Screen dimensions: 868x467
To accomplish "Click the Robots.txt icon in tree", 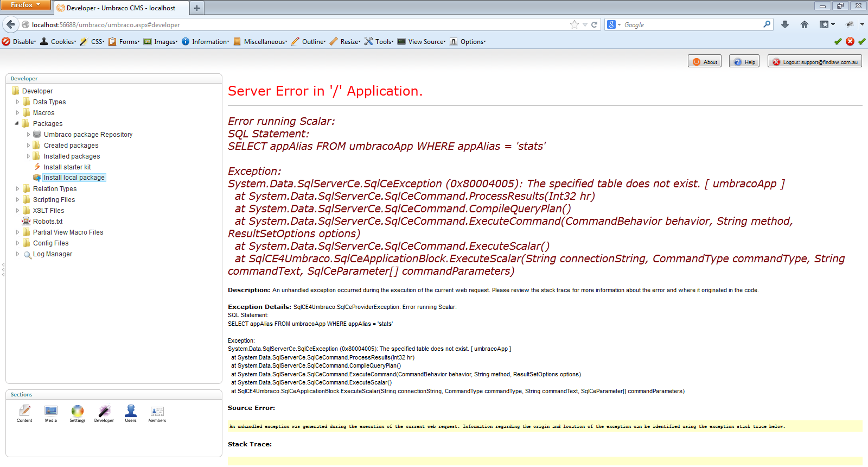I will tap(26, 221).
